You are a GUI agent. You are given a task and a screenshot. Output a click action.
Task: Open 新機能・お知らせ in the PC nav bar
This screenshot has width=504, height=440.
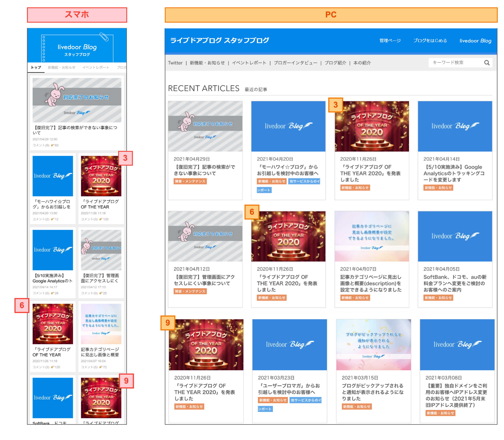[207, 63]
